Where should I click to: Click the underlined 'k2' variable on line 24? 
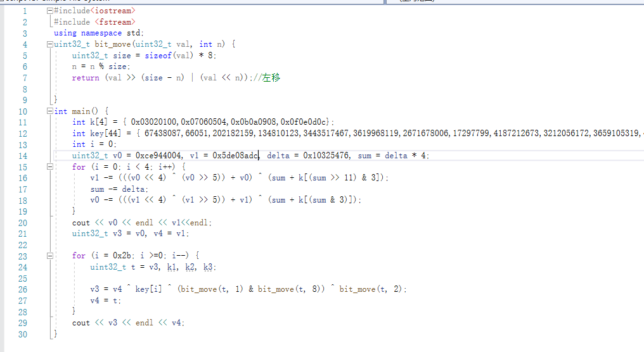click(190, 267)
